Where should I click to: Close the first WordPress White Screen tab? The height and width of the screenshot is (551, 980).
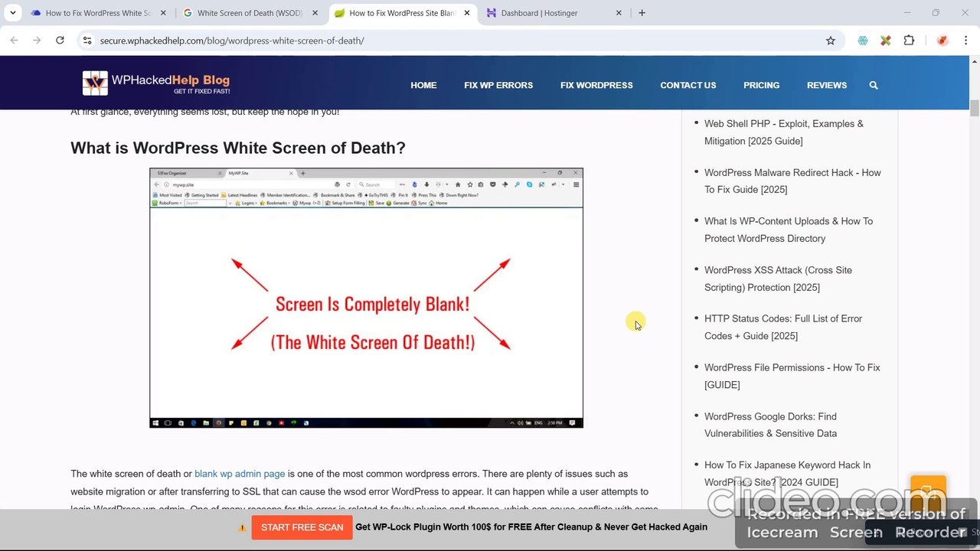(163, 13)
